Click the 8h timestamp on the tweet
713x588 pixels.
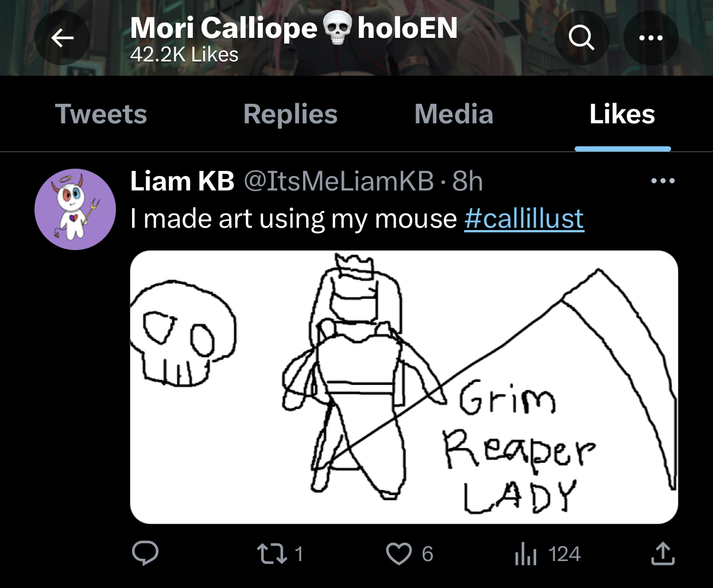(467, 181)
